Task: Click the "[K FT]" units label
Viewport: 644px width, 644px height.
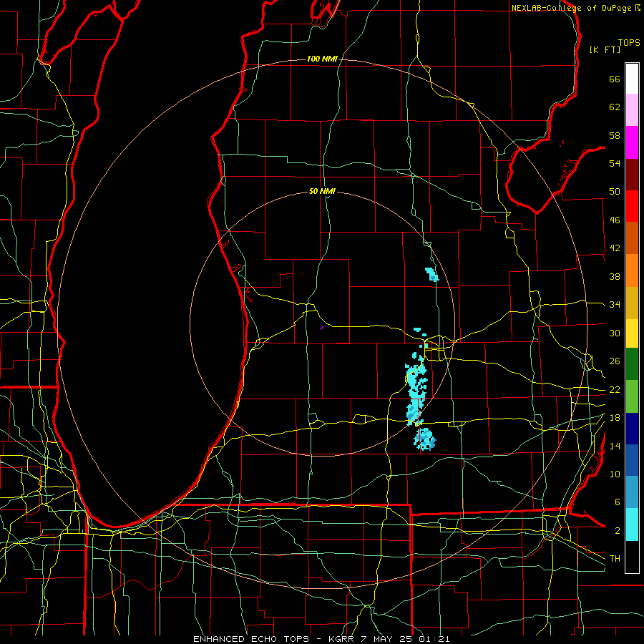Action: click(x=605, y=49)
